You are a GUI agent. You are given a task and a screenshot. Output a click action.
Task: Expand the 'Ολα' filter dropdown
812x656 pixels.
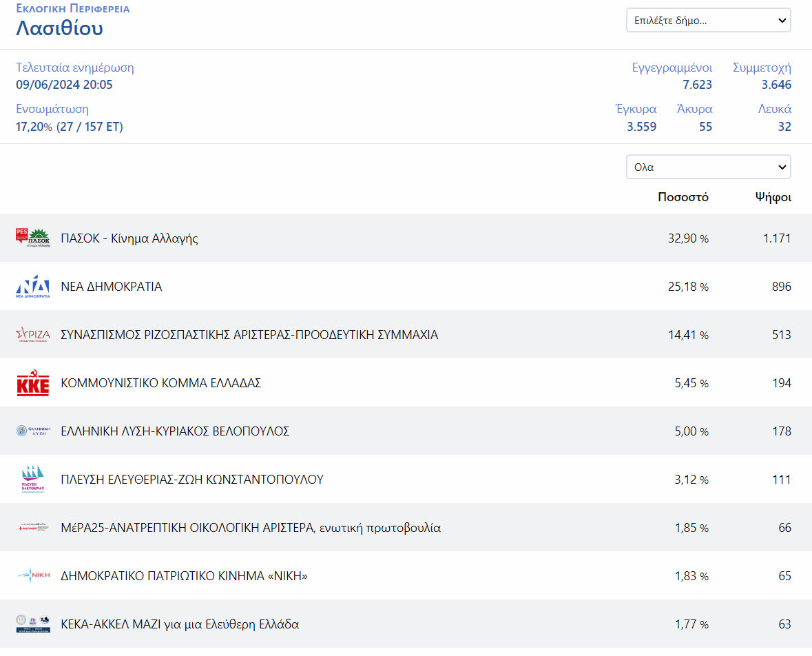pyautogui.click(x=708, y=167)
